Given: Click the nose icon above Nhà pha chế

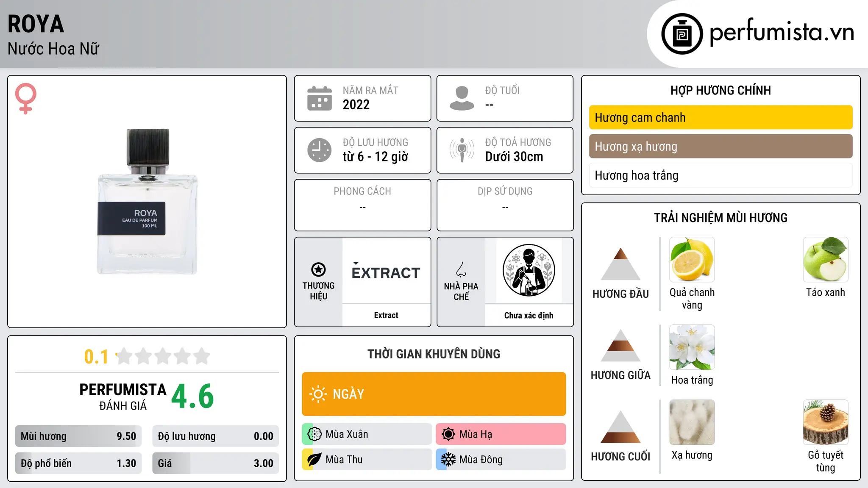Looking at the screenshot, I should (x=461, y=269).
